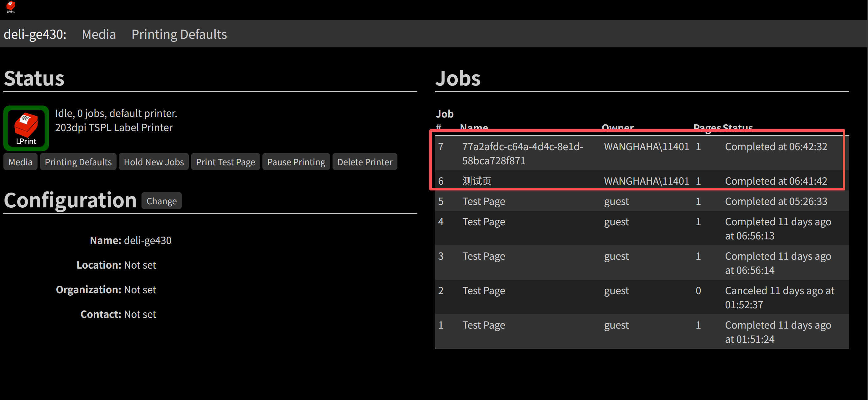The height and width of the screenshot is (400, 868).
Task: Click Pause Printing button
Action: tap(296, 162)
